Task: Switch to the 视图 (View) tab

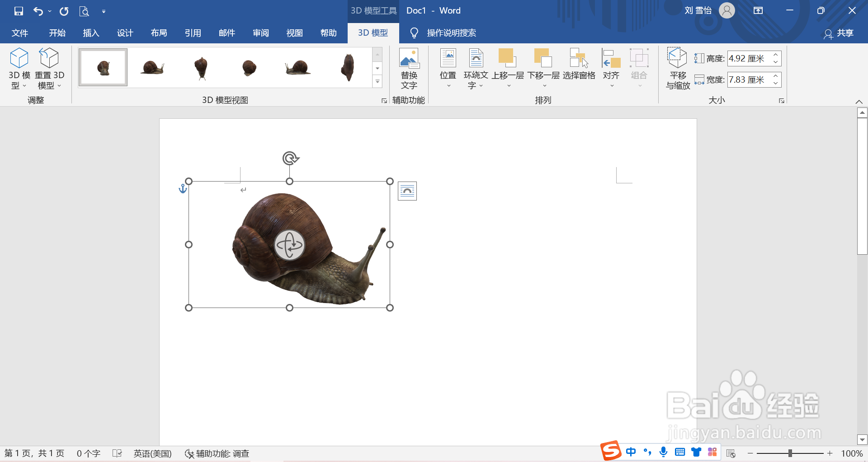Action: tap(294, 33)
